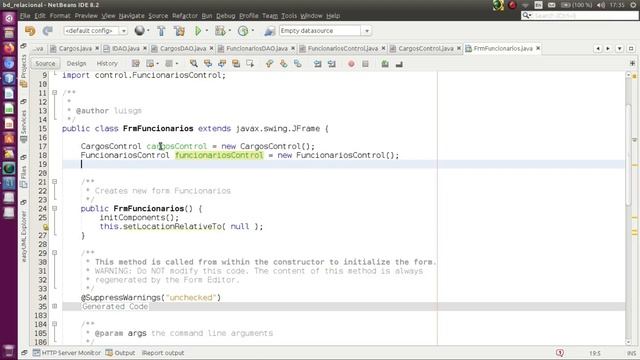Click red Start Macro Recording icon
The width and height of the screenshot is (640, 360).
351,64
